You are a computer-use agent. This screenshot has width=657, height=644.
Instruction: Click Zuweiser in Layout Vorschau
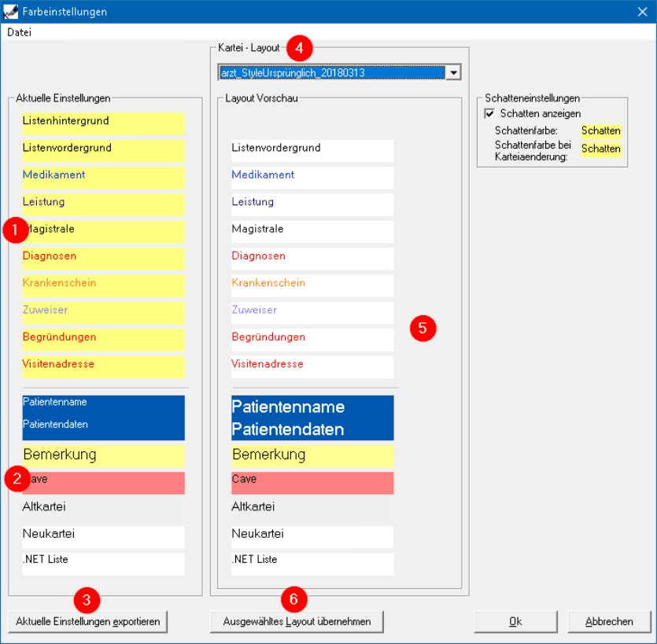(x=312, y=313)
